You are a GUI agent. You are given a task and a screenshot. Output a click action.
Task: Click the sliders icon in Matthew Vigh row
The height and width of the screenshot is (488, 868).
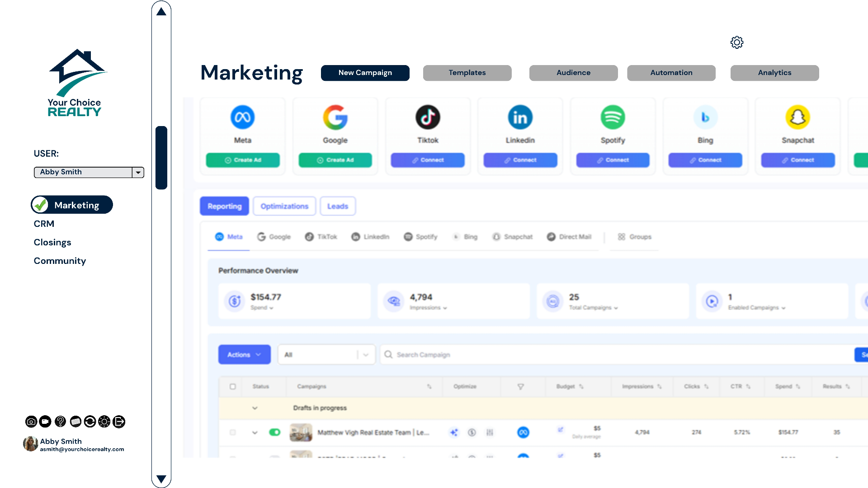coord(490,432)
